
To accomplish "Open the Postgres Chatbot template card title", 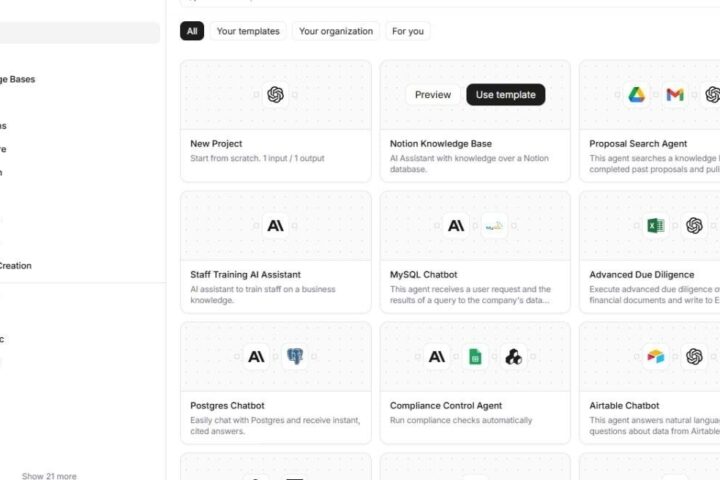I will [227, 406].
